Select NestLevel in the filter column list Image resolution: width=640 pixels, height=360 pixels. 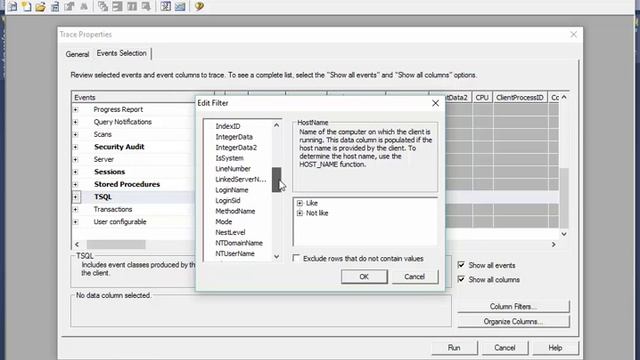[230, 233]
